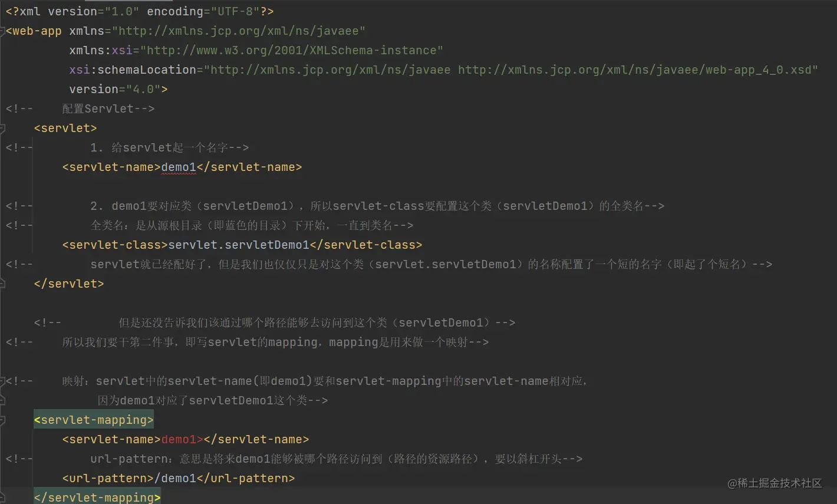Screen dimensions: 837x504
Task: Select the url-pattern value /demo1
Action: pos(177,478)
